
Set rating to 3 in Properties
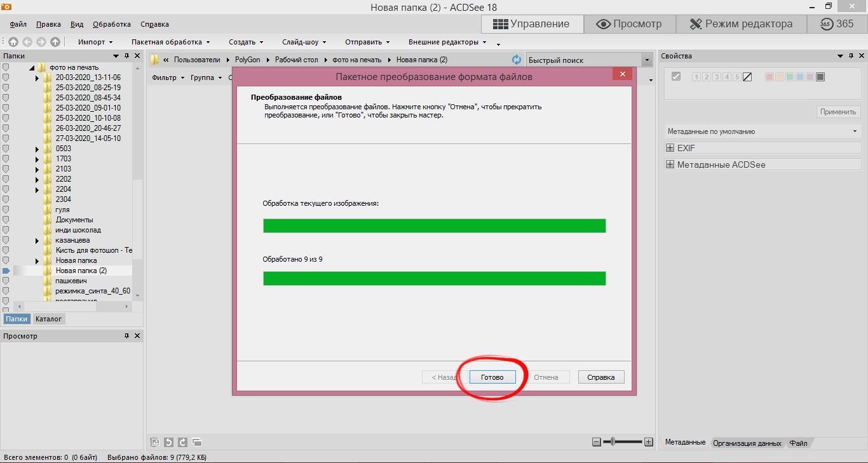point(717,77)
